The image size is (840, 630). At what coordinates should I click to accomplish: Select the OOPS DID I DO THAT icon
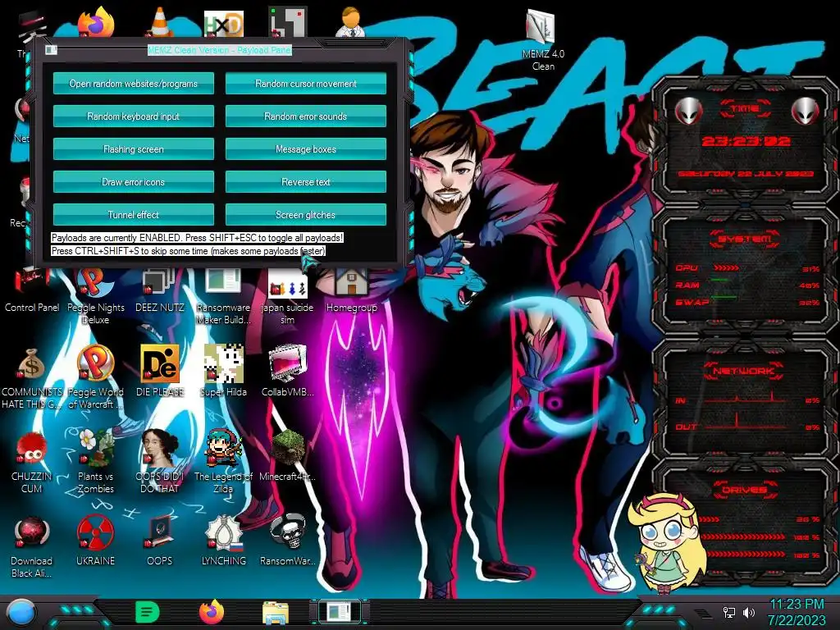click(x=160, y=463)
